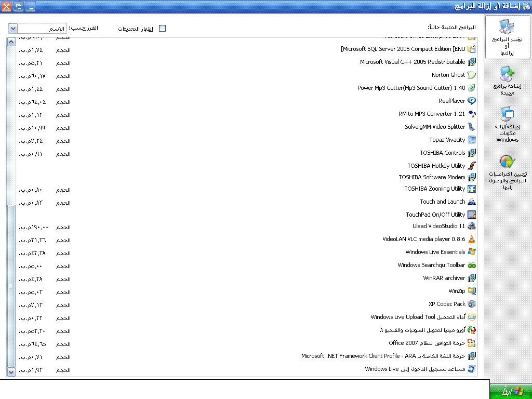Image resolution: width=532 pixels, height=399 pixels.
Task: Restore down the Add or Remove Programs window
Action: point(19,6)
